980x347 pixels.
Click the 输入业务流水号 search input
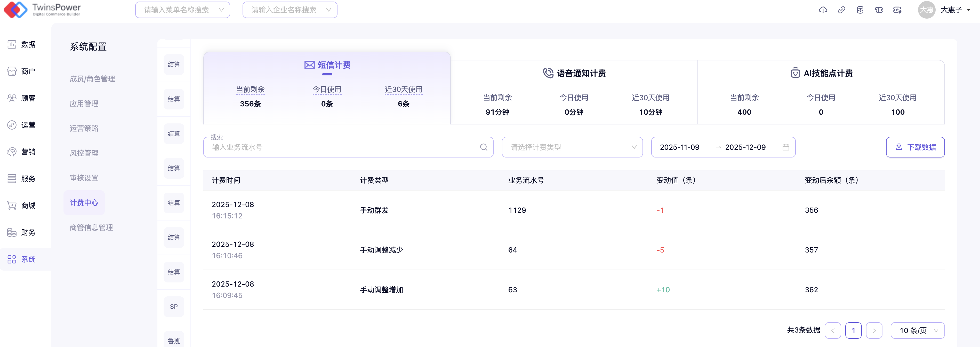pos(342,147)
